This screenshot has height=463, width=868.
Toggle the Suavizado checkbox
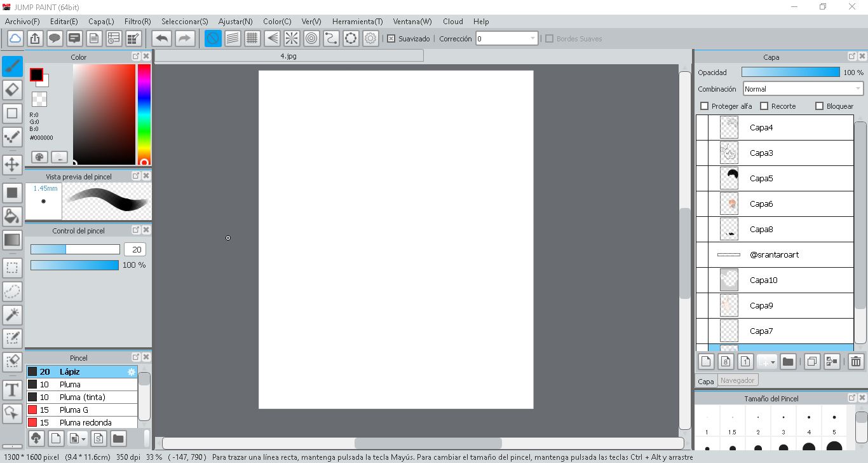[391, 39]
